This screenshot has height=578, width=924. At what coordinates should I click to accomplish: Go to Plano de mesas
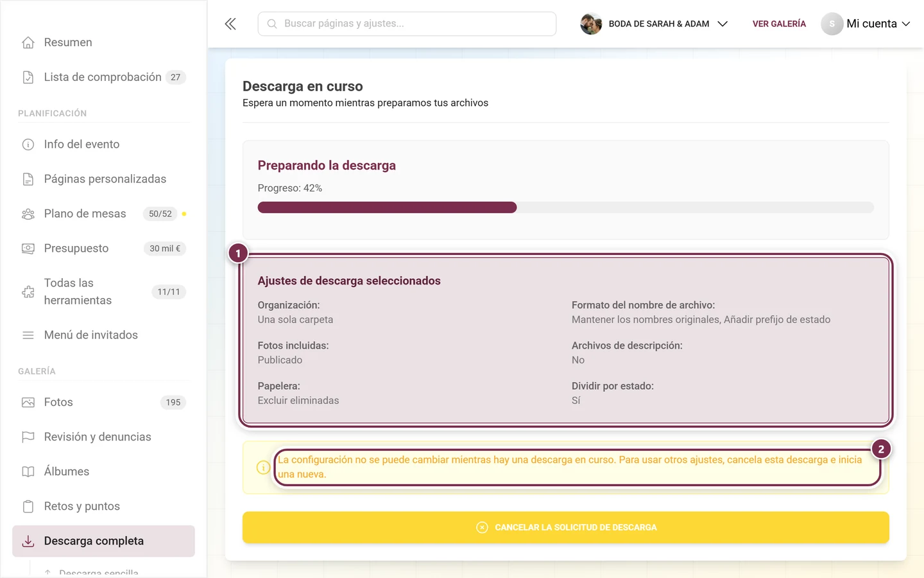point(103,214)
